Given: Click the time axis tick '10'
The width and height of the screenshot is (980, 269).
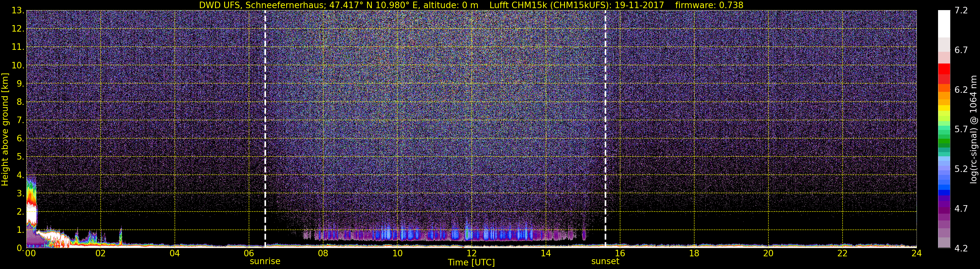Looking at the screenshot, I should click(397, 253).
